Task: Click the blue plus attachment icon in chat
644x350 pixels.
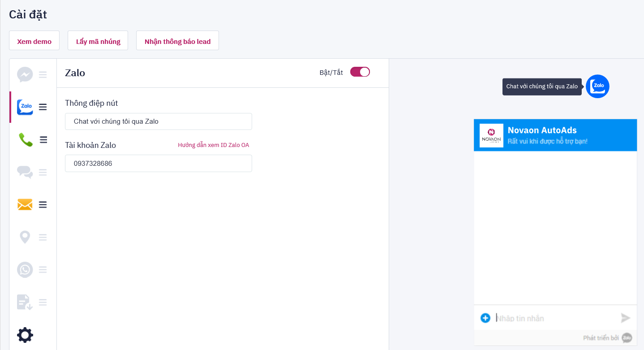Action: 485,318
